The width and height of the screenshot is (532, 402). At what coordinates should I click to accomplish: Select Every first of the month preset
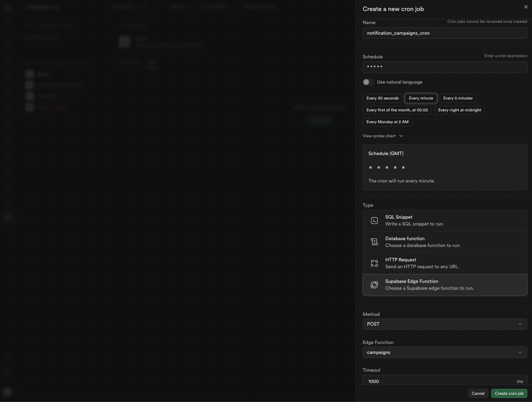click(397, 110)
